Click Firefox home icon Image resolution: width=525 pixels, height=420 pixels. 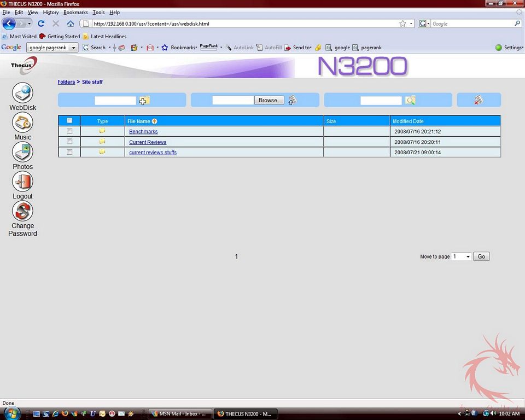click(71, 24)
